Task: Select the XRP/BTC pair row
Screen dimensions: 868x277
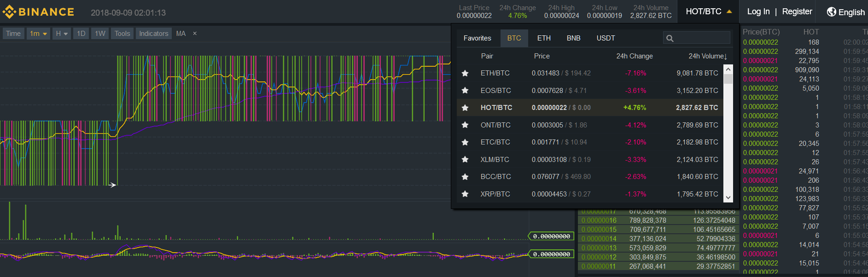Action: point(590,194)
